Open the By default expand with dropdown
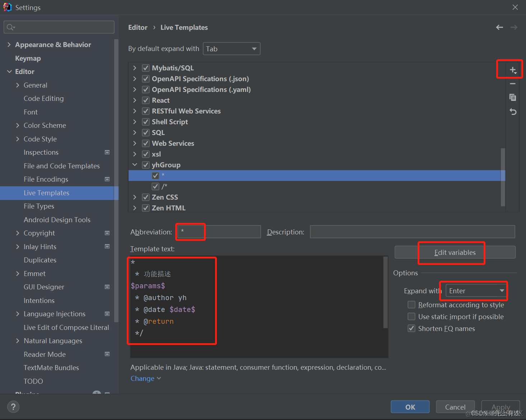Image resolution: width=526 pixels, height=420 pixels. pos(232,49)
